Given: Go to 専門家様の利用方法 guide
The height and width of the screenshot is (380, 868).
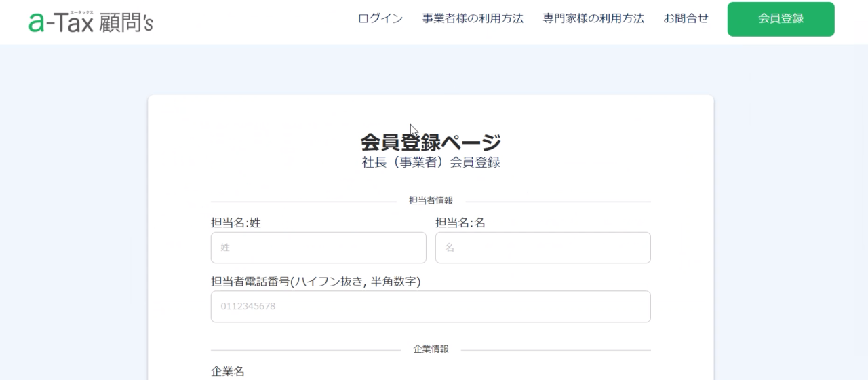Looking at the screenshot, I should (x=593, y=19).
